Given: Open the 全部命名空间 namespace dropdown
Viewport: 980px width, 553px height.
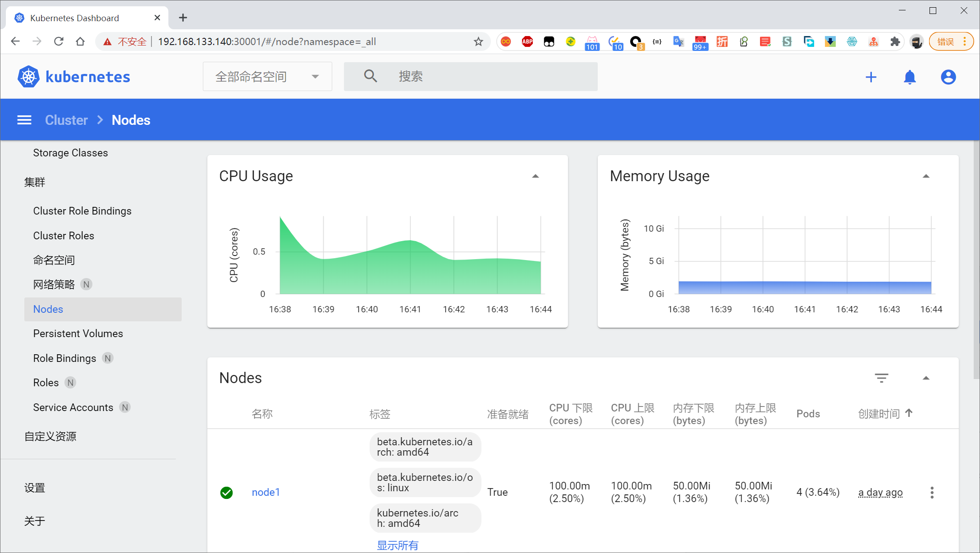Looking at the screenshot, I should (267, 77).
